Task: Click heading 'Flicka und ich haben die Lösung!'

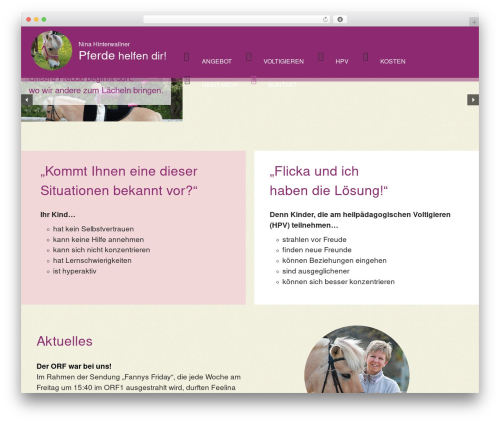Action: click(329, 181)
